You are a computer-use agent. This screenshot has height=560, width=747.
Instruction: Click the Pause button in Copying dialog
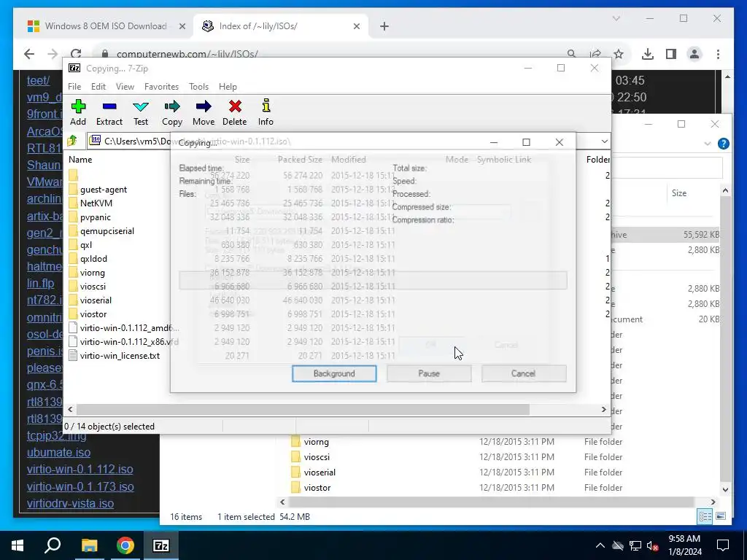(429, 374)
